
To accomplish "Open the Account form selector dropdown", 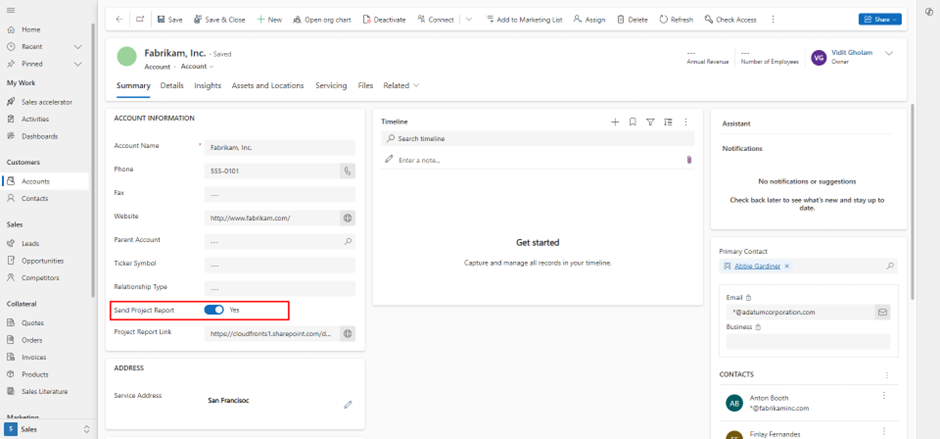I will point(197,67).
